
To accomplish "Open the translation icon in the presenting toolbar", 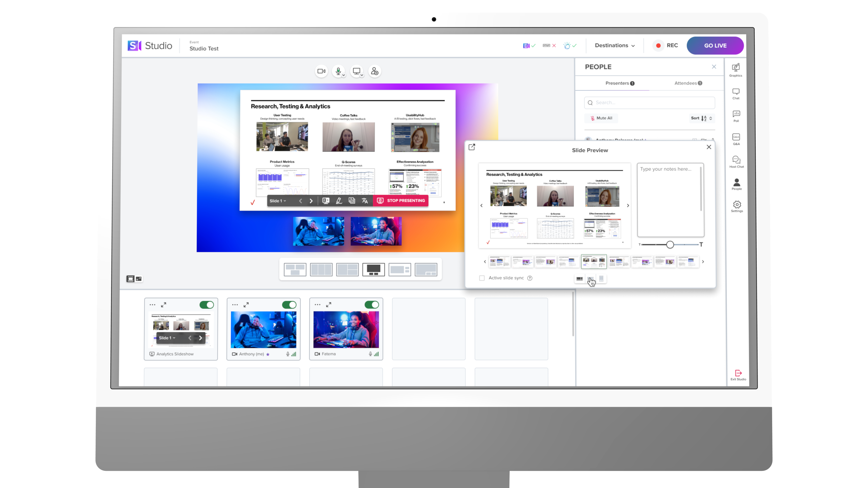I will [x=365, y=200].
